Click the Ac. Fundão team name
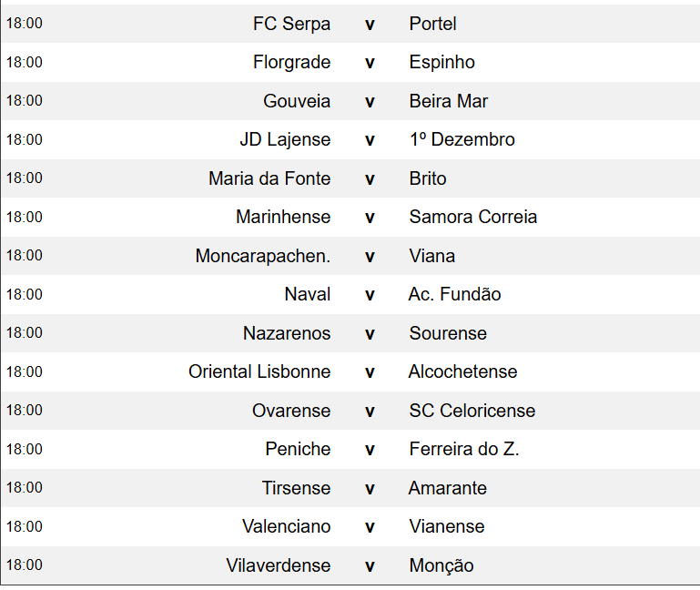Image resolution: width=700 pixels, height=590 pixels. [454, 294]
